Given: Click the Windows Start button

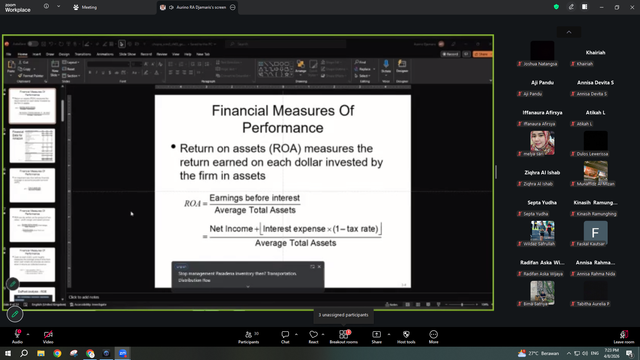Looking at the screenshot, I should 8,353.
